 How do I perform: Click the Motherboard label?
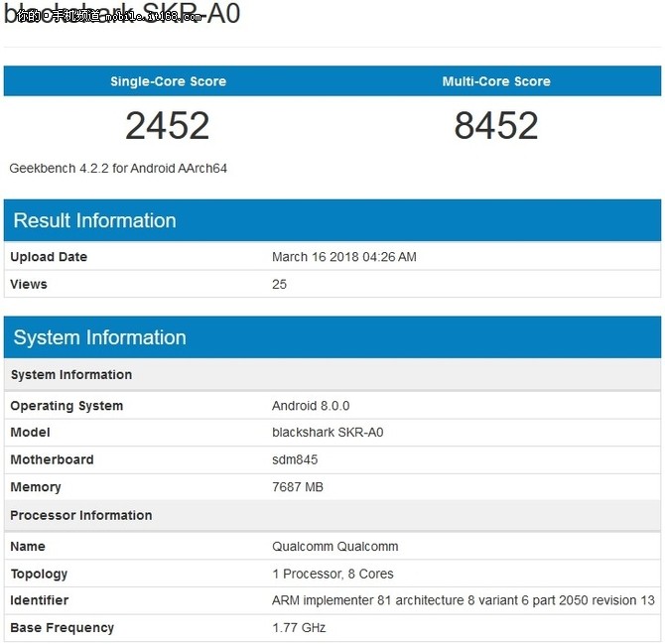click(x=52, y=459)
